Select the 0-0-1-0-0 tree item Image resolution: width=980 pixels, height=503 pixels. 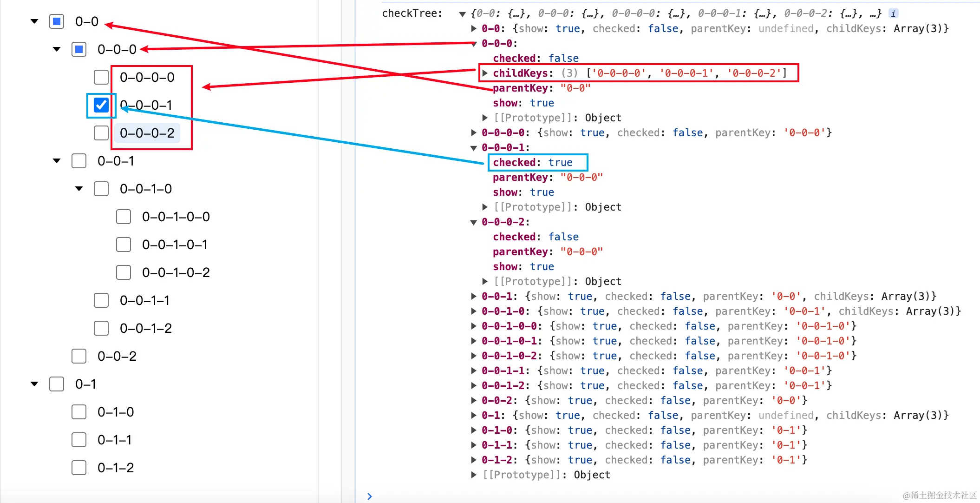(176, 216)
